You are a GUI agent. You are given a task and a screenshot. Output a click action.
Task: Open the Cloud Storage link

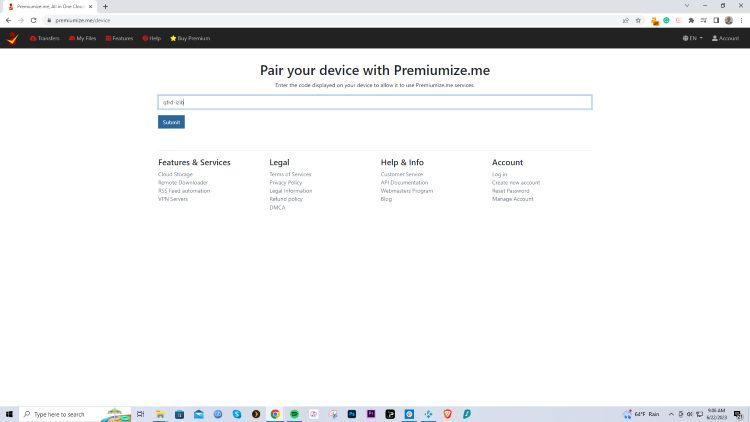coord(175,174)
